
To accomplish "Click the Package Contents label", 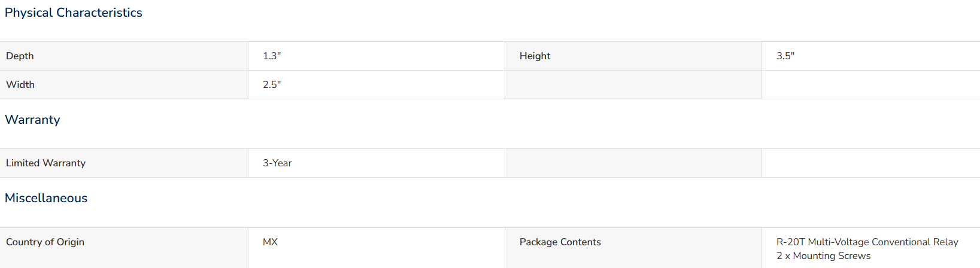I will [x=560, y=242].
